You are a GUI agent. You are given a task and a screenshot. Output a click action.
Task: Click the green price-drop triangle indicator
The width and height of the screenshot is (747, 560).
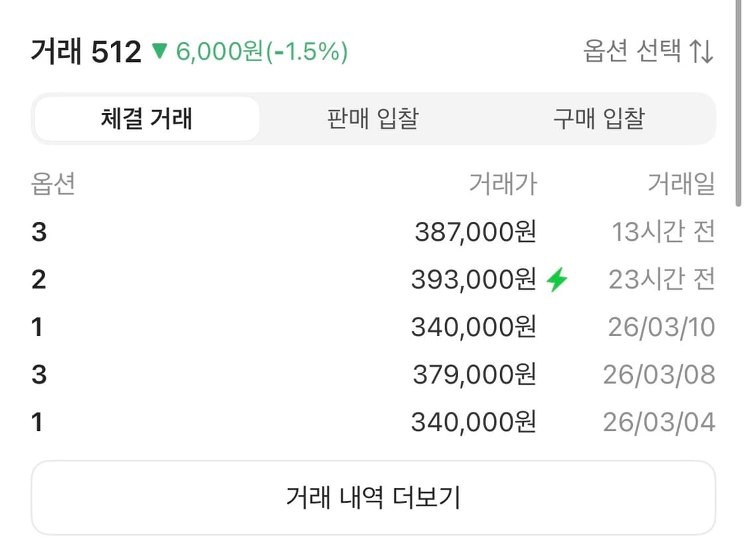tap(159, 52)
